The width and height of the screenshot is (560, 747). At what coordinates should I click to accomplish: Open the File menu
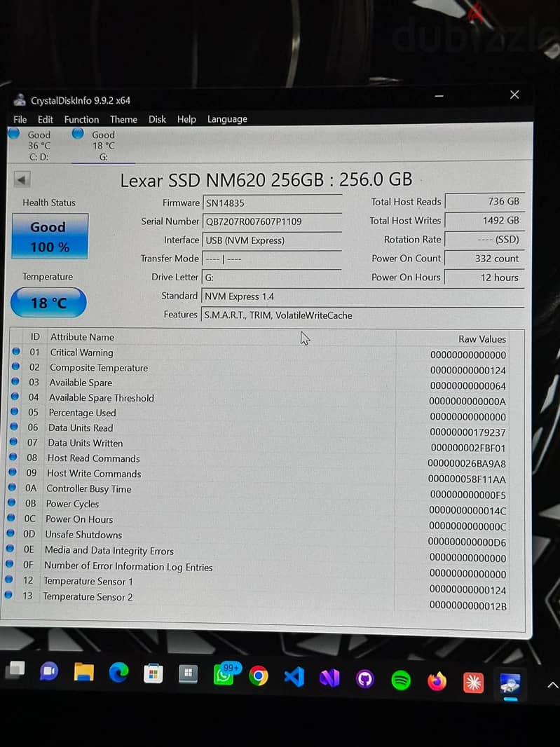[x=20, y=119]
